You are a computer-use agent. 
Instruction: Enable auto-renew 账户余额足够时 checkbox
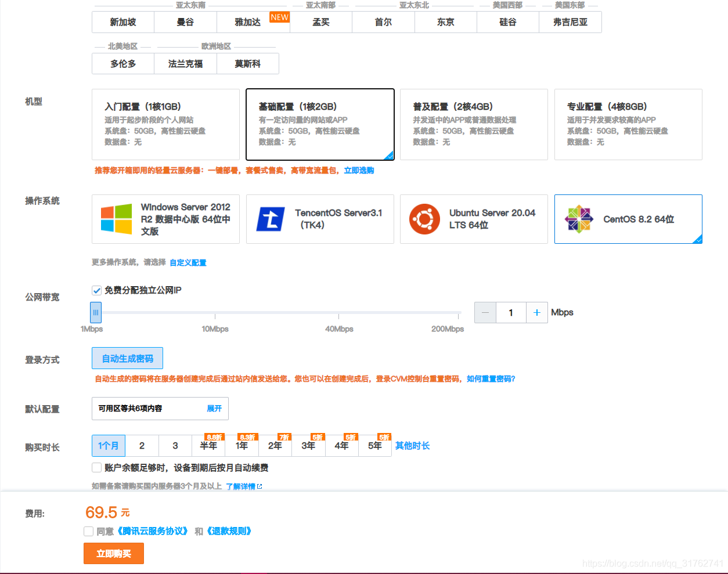coord(97,468)
